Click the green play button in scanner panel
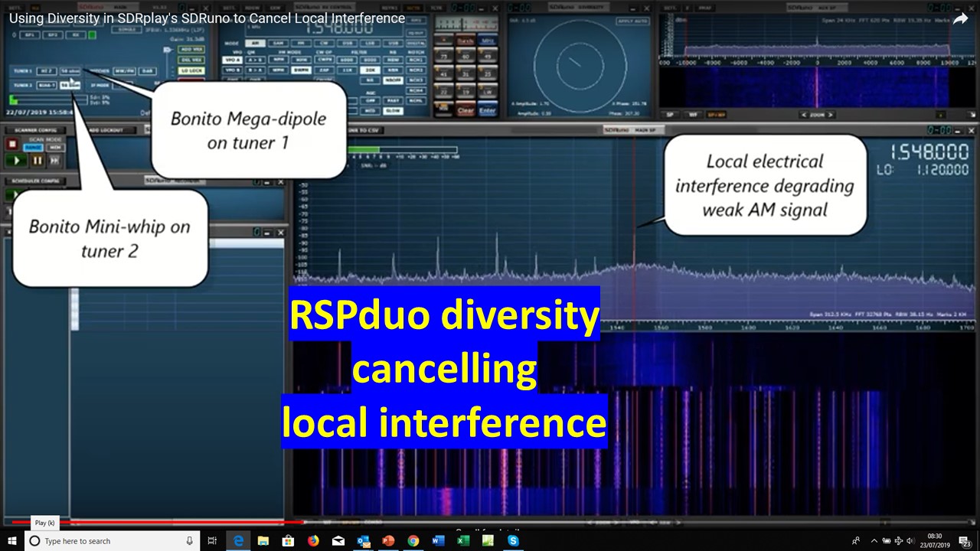Image resolution: width=980 pixels, height=551 pixels. click(x=17, y=161)
